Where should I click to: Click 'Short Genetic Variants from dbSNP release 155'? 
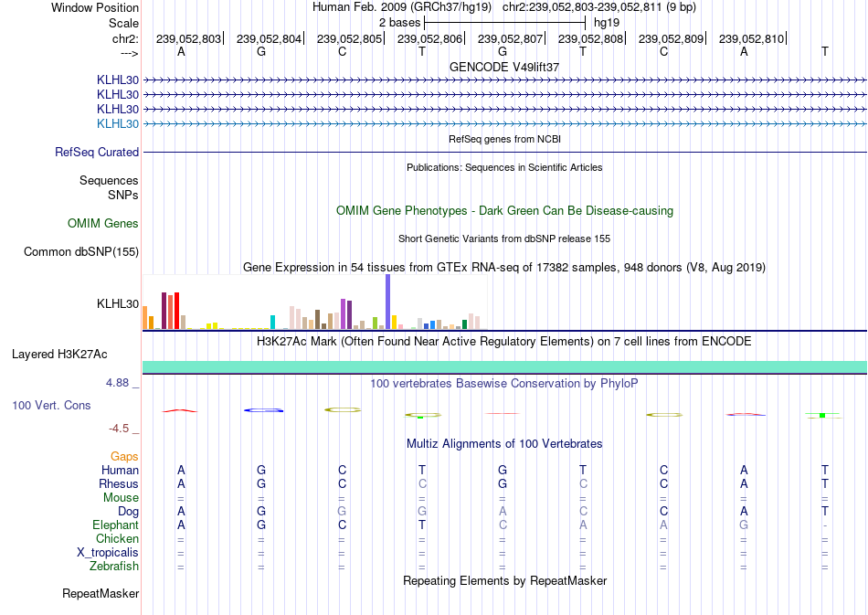(504, 239)
